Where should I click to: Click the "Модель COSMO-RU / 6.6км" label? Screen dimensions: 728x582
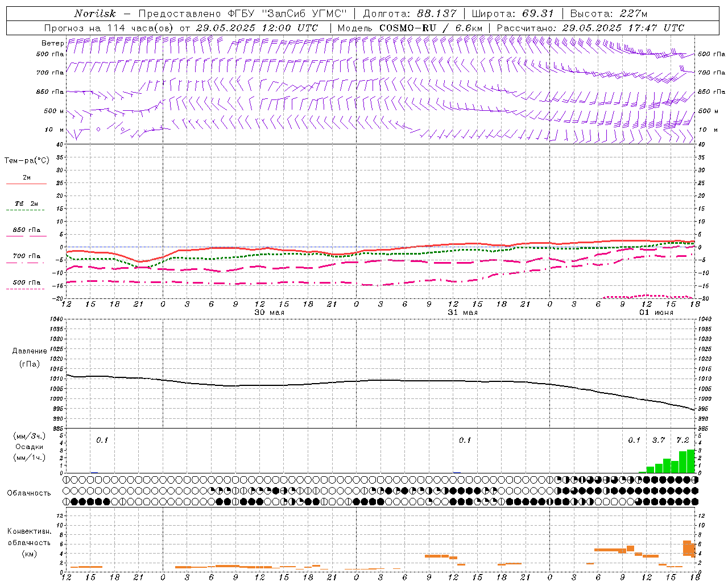coord(409,28)
